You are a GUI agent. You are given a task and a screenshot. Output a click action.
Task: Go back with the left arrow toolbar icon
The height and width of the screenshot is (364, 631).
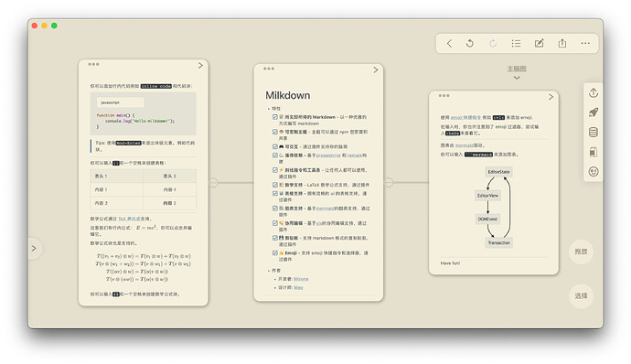[x=450, y=44]
